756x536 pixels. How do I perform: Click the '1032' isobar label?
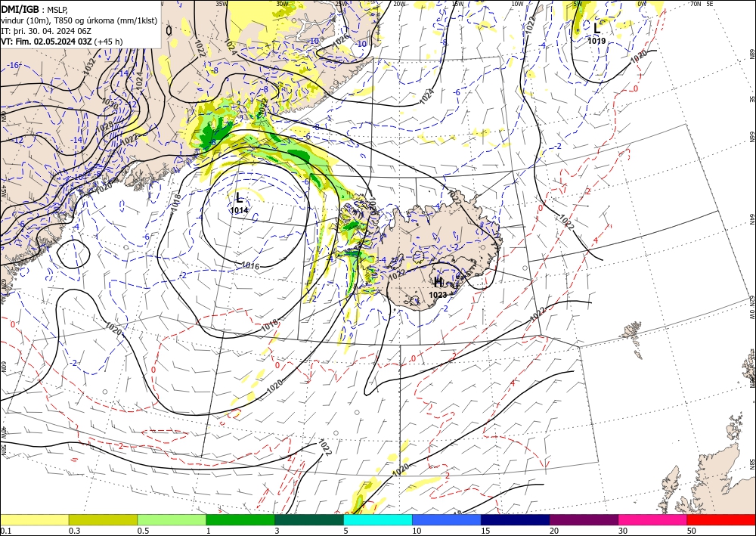pos(90,67)
